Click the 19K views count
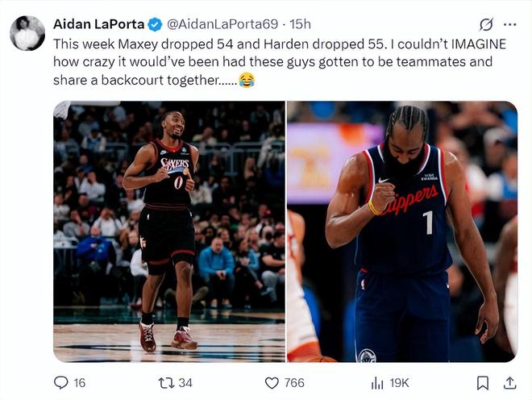 click(399, 383)
